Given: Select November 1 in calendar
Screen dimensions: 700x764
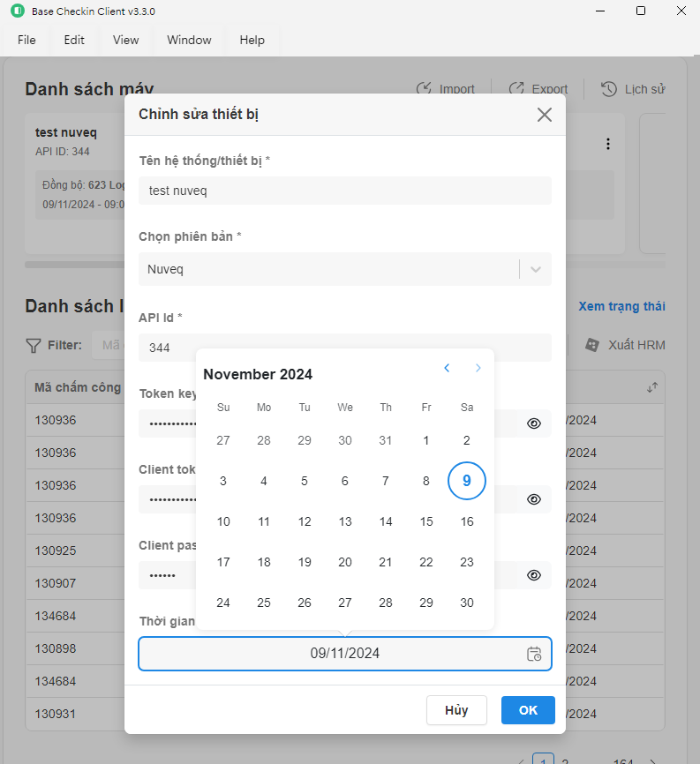Looking at the screenshot, I should tap(426, 440).
